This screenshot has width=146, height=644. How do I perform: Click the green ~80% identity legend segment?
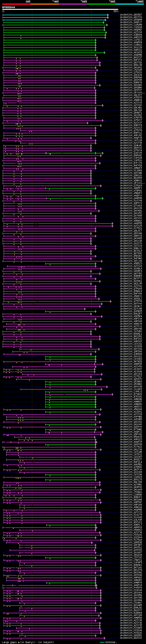[101, 4]
